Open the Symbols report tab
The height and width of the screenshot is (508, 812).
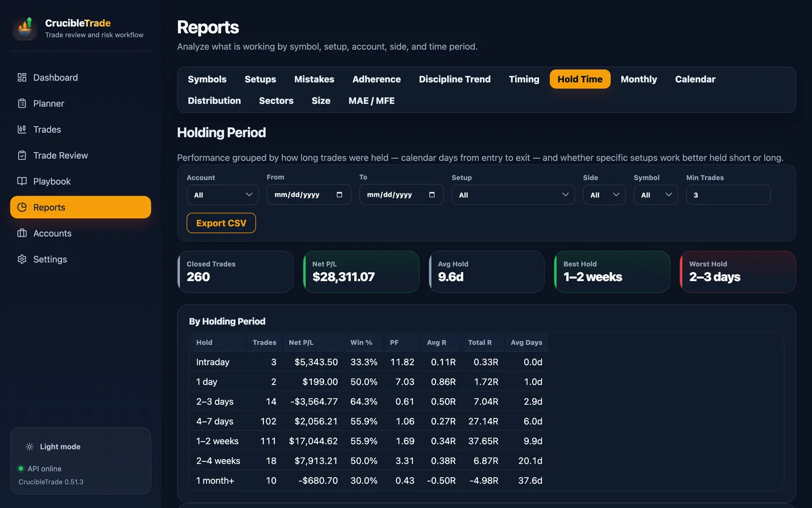[207, 79]
